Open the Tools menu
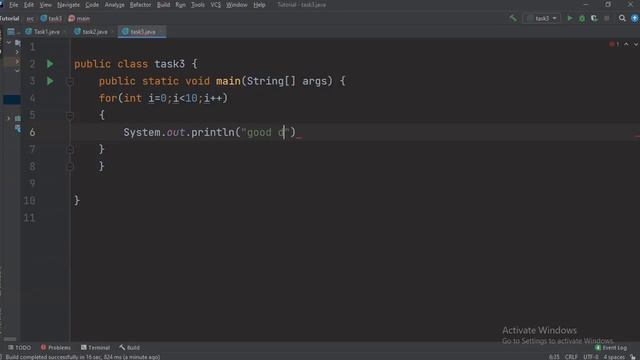 pos(198,5)
